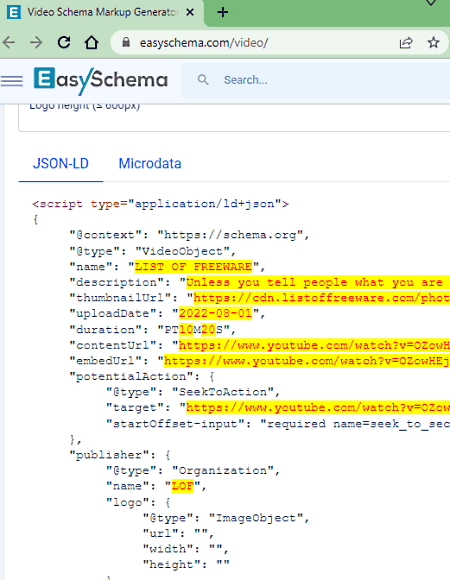Click the EasySchema logo
This screenshot has height=580, width=450.
(101, 80)
